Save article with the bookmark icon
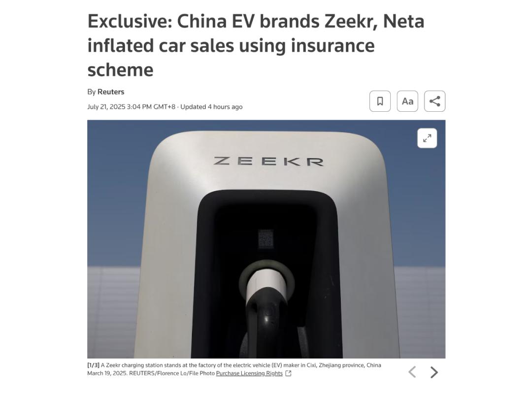Screen dimensions: 532x393 [x=380, y=101]
